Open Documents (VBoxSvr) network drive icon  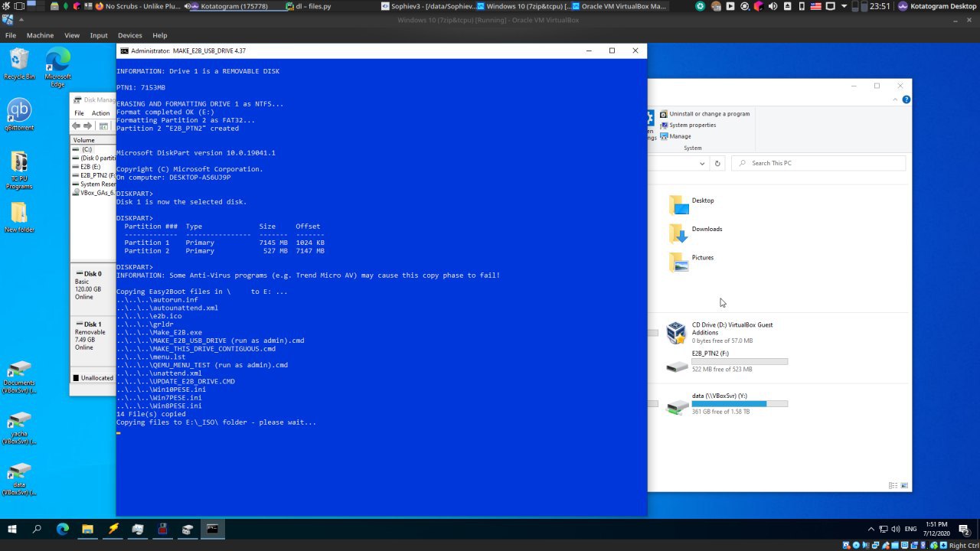click(x=19, y=377)
